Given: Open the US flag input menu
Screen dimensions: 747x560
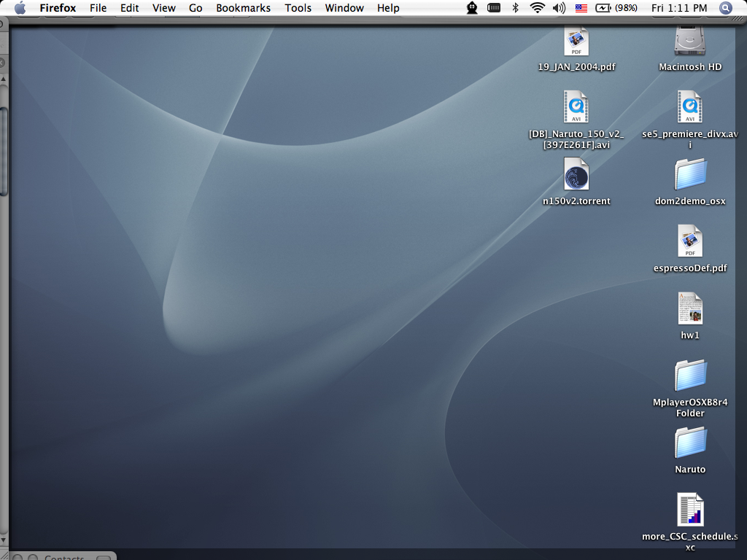Looking at the screenshot, I should pos(581,8).
